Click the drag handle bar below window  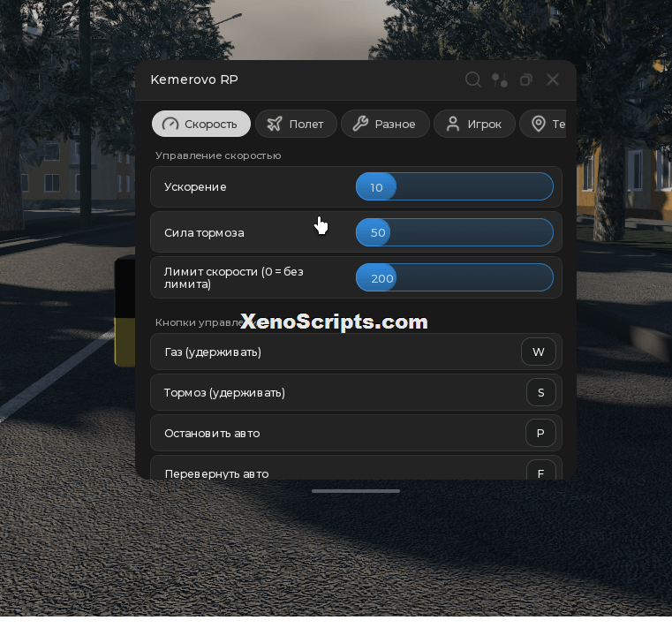point(356,491)
